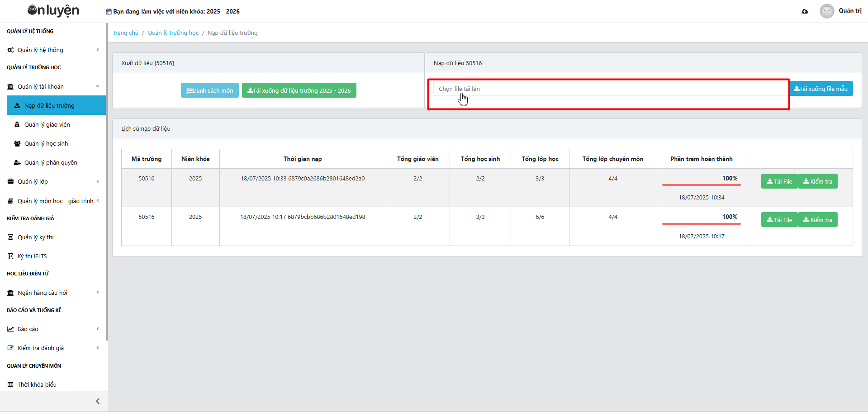Click the Chọn file tải lên field
Image resolution: width=868 pixels, height=412 pixels.
point(608,89)
